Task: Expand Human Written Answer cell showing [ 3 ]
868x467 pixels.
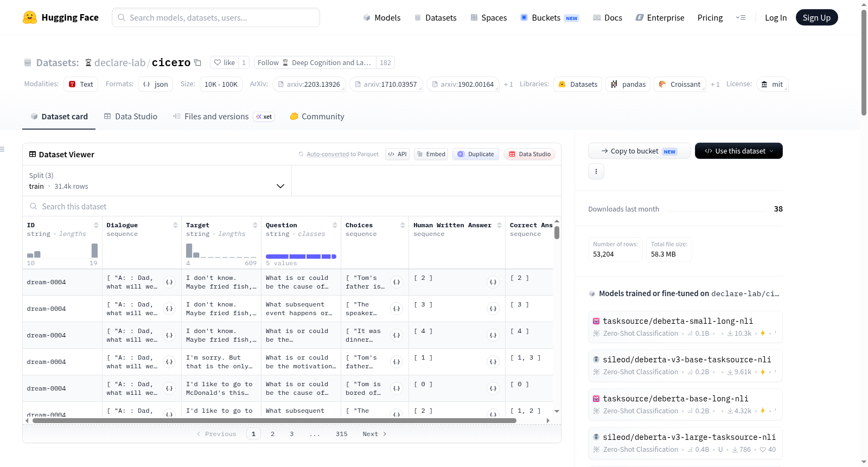Action: [x=493, y=309]
